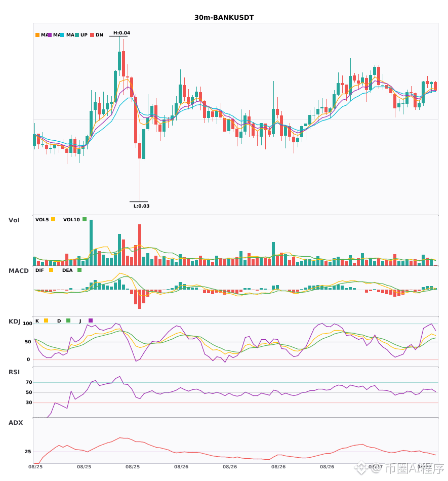The width and height of the screenshot is (448, 481).
Task: Click the KDJ axis value 0
Action: tap(28, 359)
